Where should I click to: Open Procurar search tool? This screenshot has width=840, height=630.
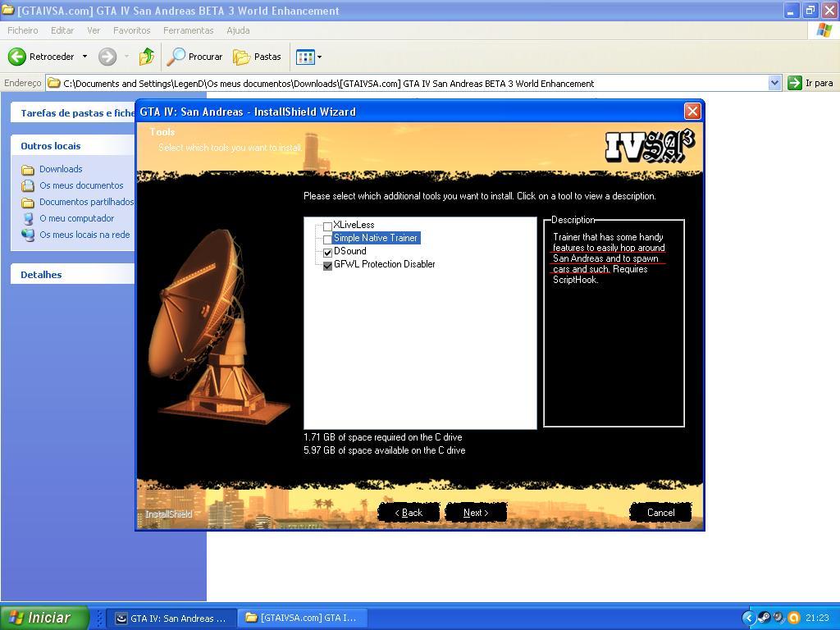(194, 57)
